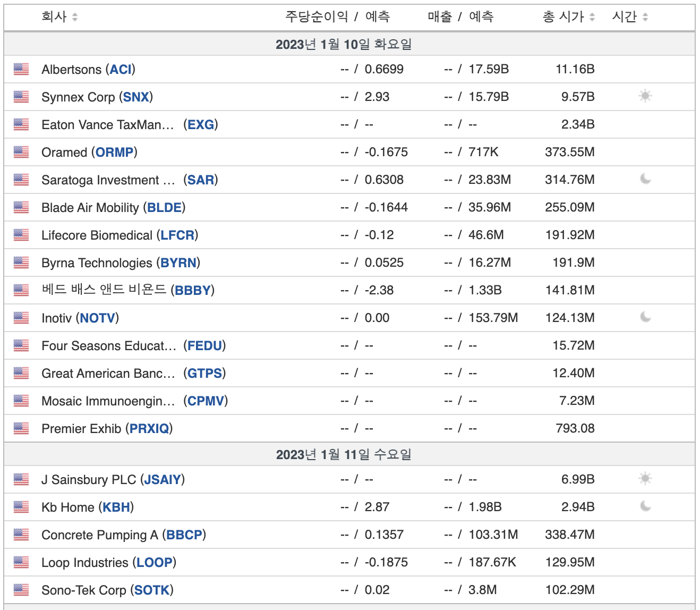Image resolution: width=700 pixels, height=610 pixels.
Task: Click the moon time icon in Saratoga Investment row
Action: pos(645,179)
